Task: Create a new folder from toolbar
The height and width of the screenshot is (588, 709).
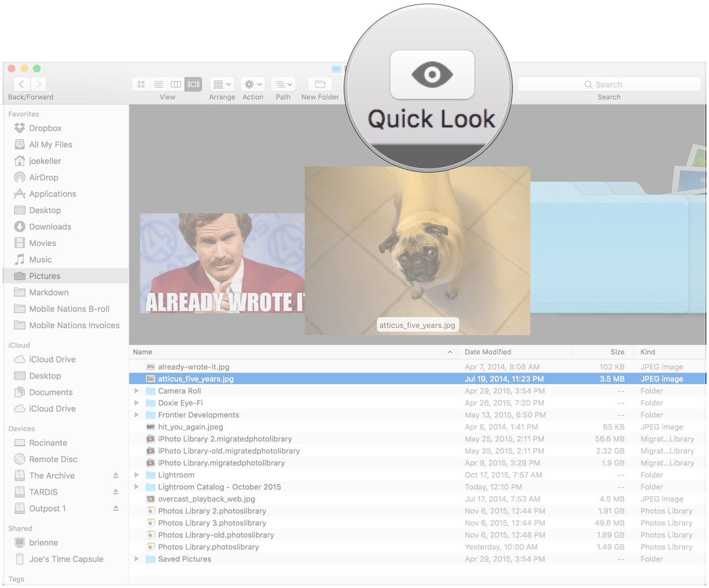Action: tap(320, 85)
